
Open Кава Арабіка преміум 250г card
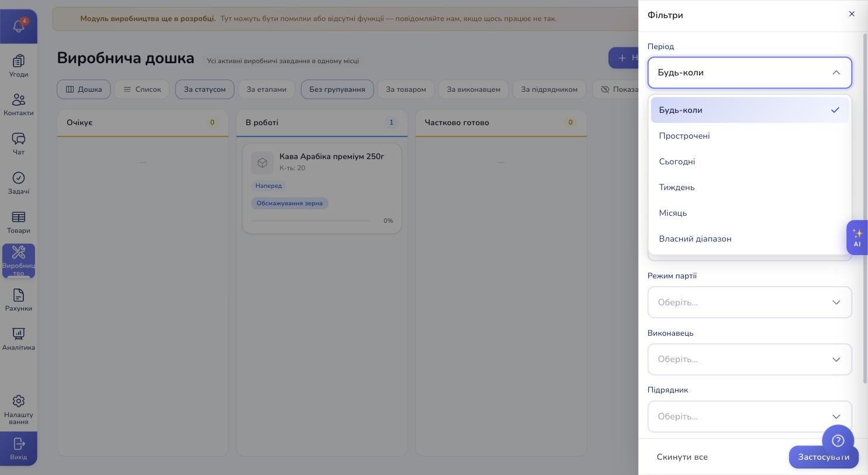(x=322, y=188)
